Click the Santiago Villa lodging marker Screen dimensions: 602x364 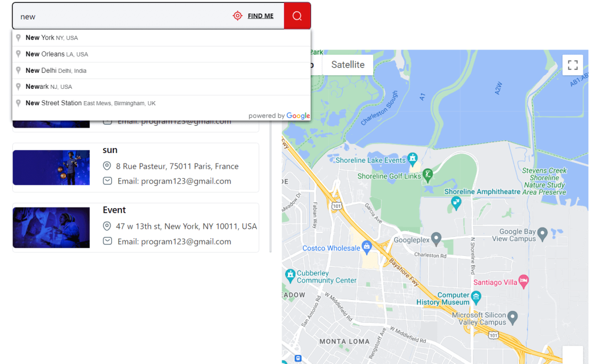coord(523,281)
